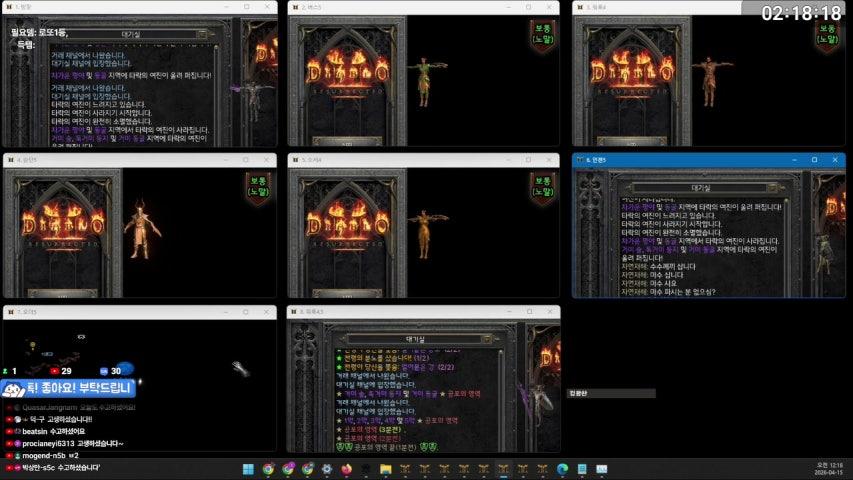Viewport: 853px width, 480px height.
Task: Open the notepad-style app icon beside Edge
Action: [582, 469]
